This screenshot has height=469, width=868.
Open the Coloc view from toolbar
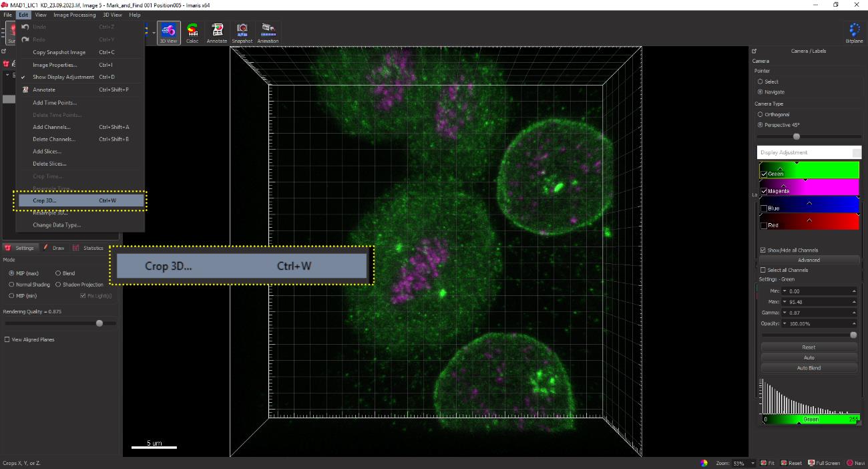click(x=192, y=32)
